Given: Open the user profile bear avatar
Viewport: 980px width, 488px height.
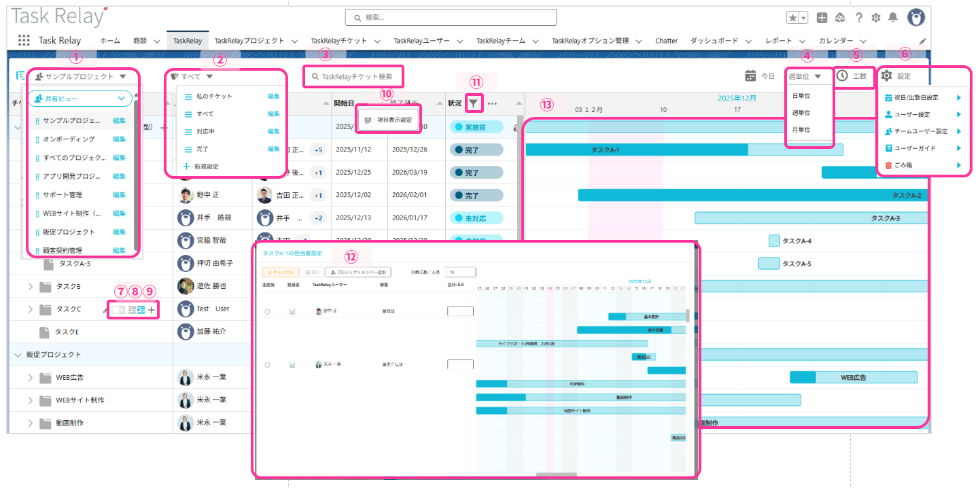Looking at the screenshot, I should click(x=916, y=18).
